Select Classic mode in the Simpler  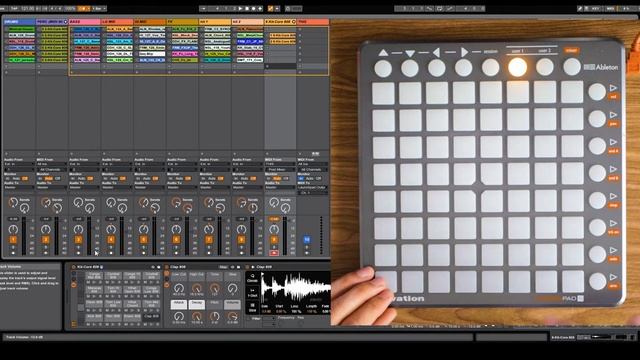coord(252,278)
